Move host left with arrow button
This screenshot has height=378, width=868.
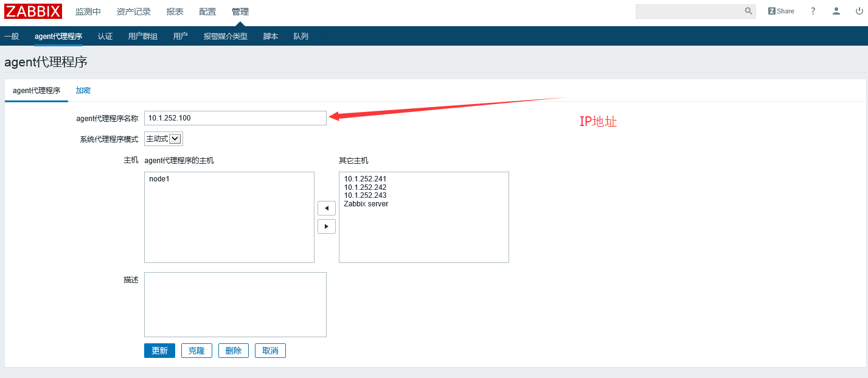click(327, 208)
